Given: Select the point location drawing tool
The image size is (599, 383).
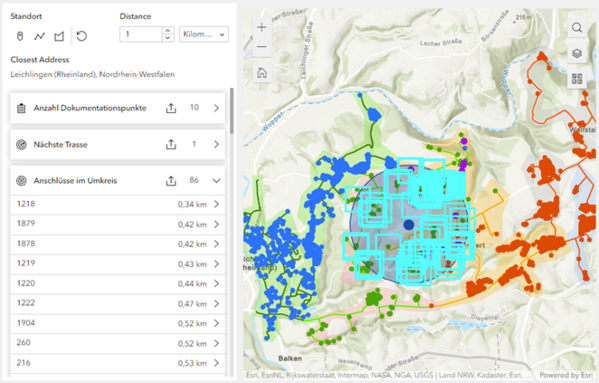Looking at the screenshot, I should (x=20, y=36).
